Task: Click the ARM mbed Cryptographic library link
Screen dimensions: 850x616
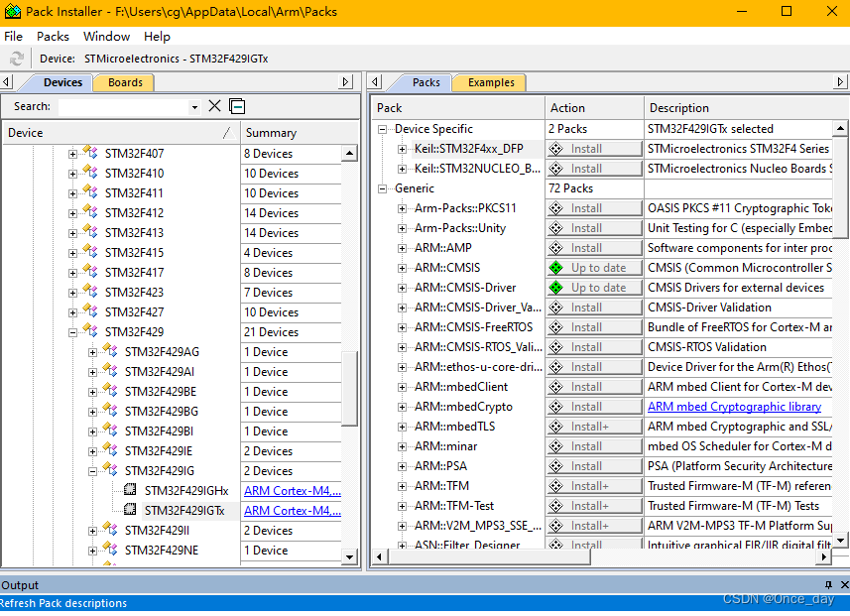Action: pyautogui.click(x=734, y=406)
